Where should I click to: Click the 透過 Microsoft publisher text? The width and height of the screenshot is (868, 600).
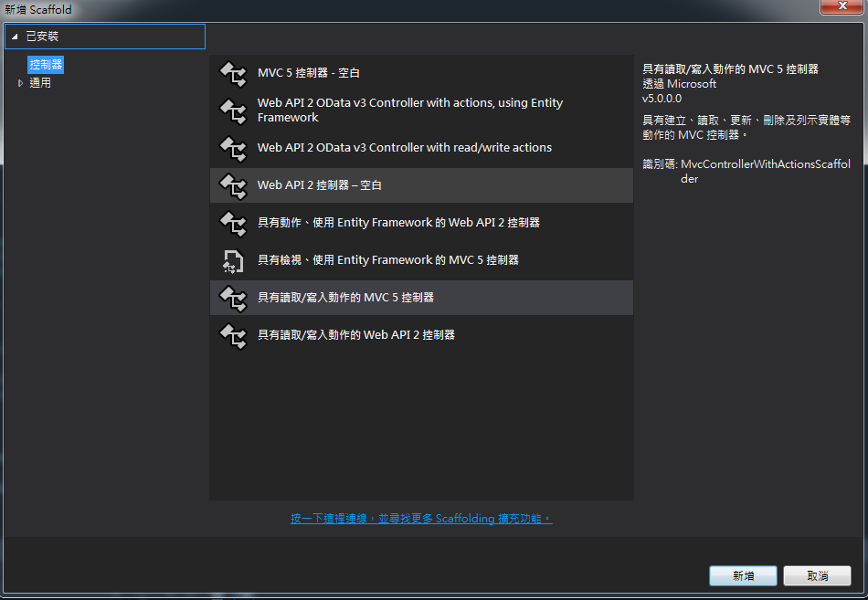tap(679, 84)
